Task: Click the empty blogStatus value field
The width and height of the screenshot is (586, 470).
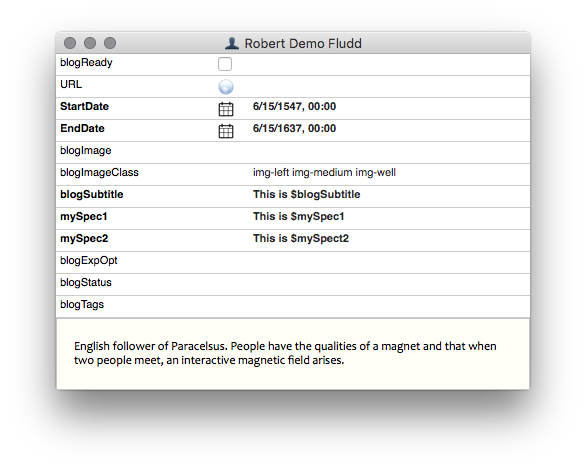Action: coord(390,284)
